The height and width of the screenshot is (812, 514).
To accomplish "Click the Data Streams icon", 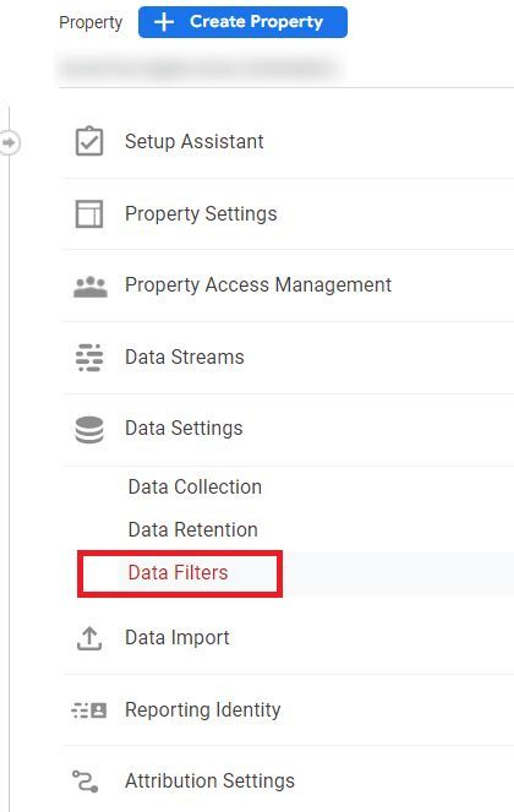I will [89, 357].
